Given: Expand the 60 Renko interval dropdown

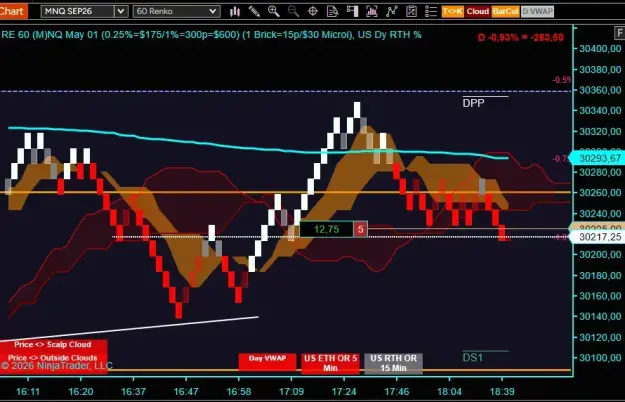Looking at the screenshot, I should coord(213,12).
